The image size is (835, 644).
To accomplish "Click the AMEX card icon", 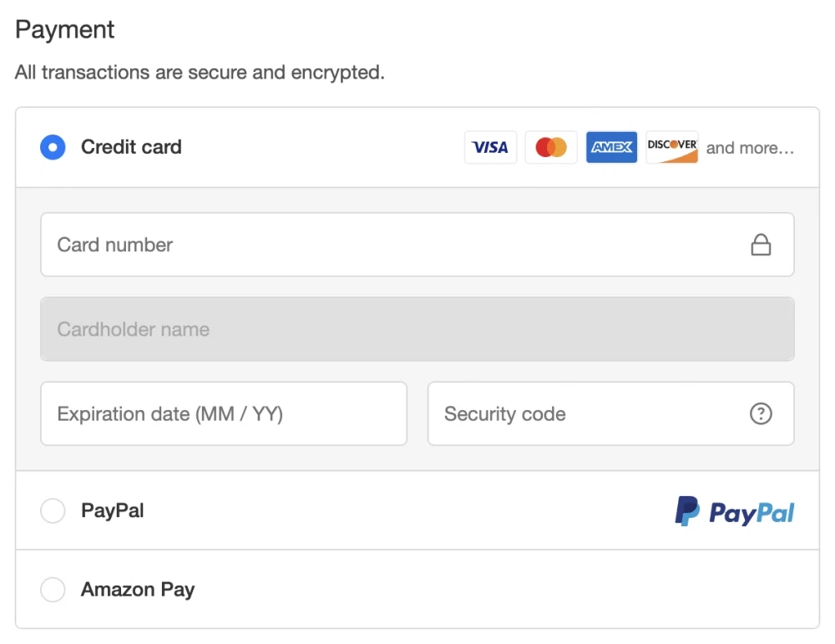I will (x=611, y=147).
